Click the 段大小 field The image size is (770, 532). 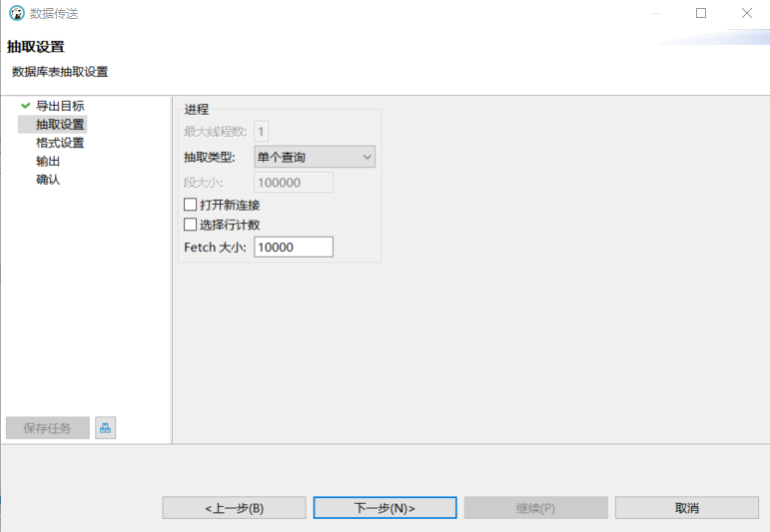pyautogui.click(x=294, y=182)
